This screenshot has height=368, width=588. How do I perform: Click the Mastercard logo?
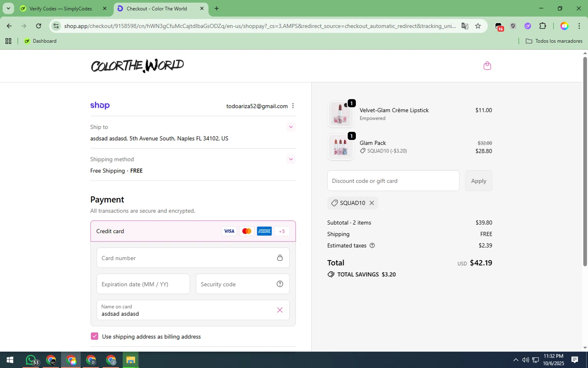pyautogui.click(x=247, y=231)
